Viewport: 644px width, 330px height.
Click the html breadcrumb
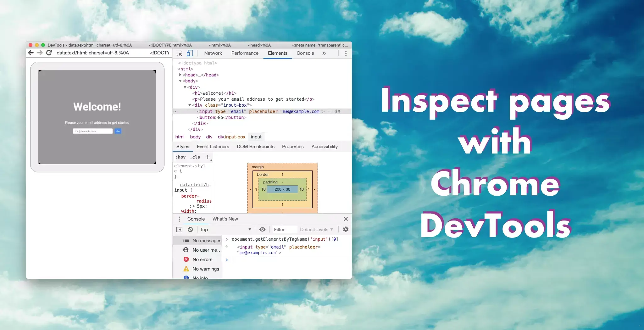pyautogui.click(x=180, y=137)
